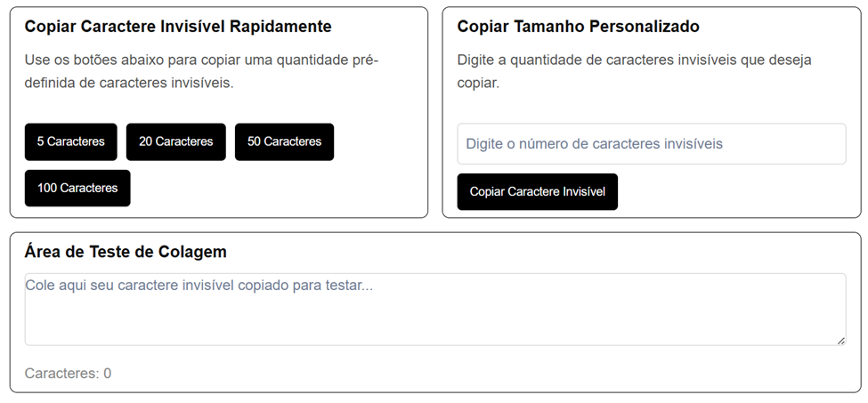This screenshot has height=403, width=868.
Task: Click the Copiar Caractere Invisível button
Action: coord(537,191)
